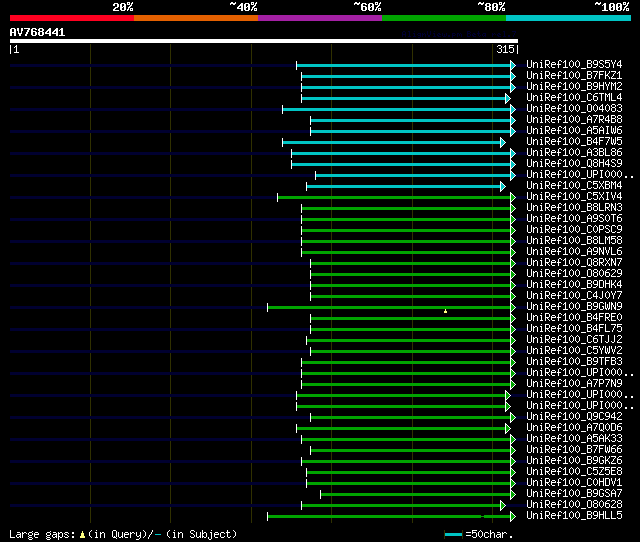640x542 pixels.
Task: Click the green alignment bar for B9GSA7
Action: tap(416, 495)
